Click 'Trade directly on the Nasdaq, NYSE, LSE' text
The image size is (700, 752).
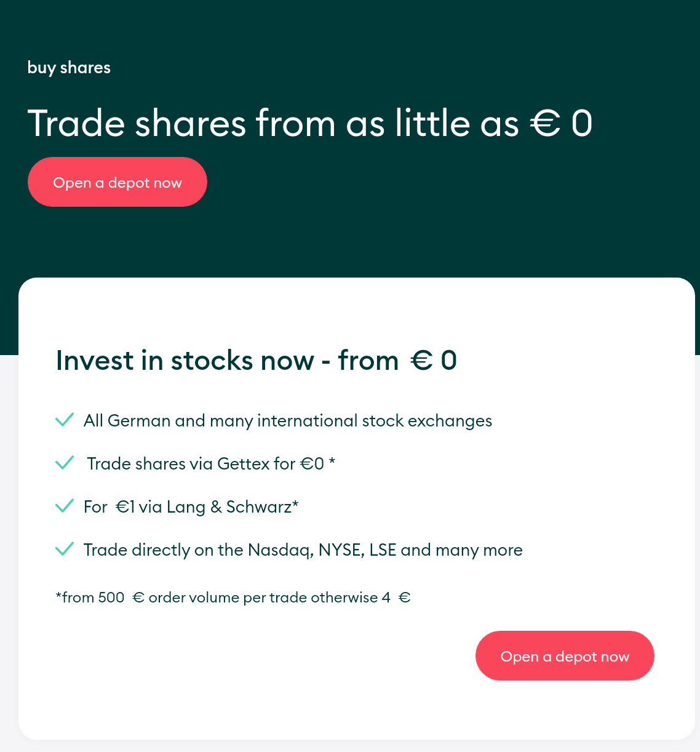240,550
